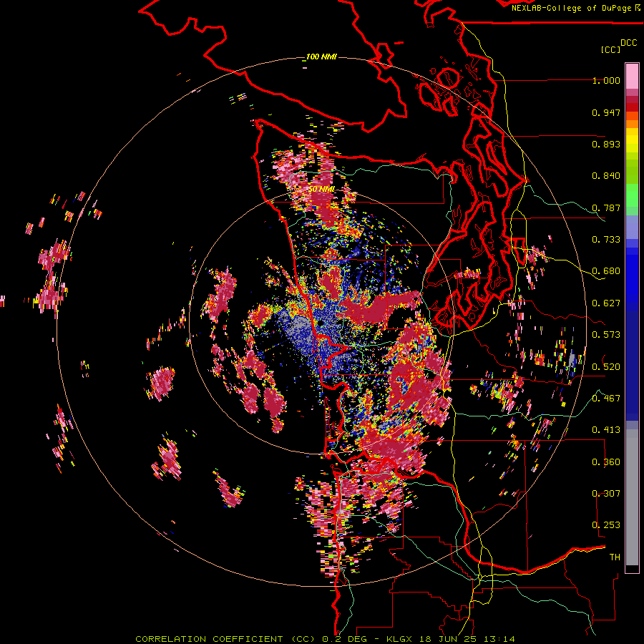The height and width of the screenshot is (644, 644).
Task: Click the 0.253 legend value
Action: [606, 525]
